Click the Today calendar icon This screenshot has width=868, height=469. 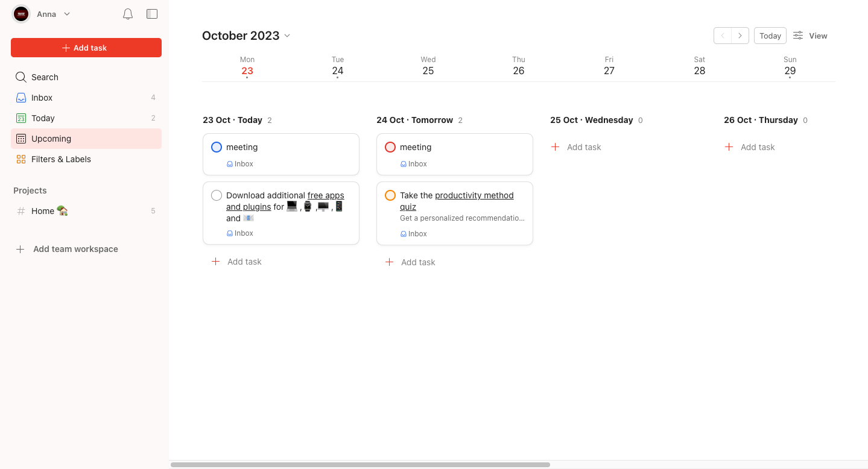click(20, 118)
